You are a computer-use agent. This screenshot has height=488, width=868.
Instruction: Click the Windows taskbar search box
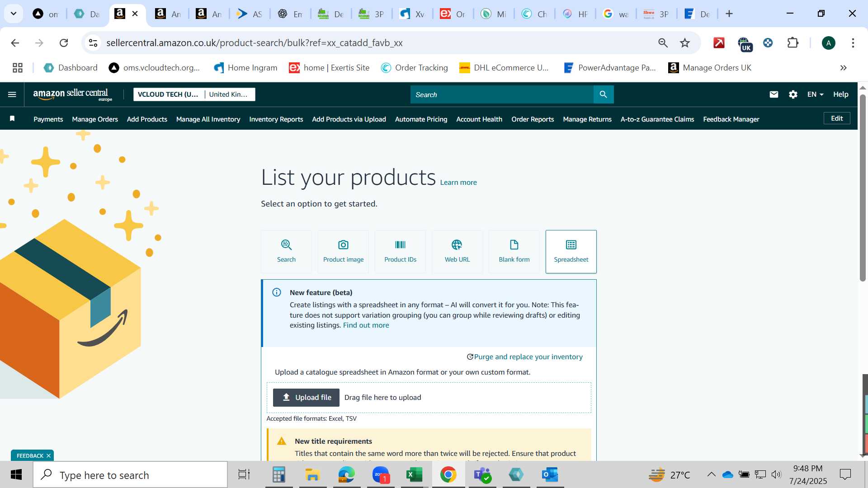[130, 474]
